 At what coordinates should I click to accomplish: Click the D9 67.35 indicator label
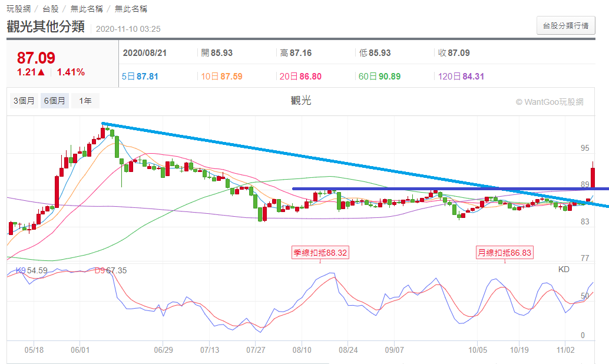coord(111,270)
